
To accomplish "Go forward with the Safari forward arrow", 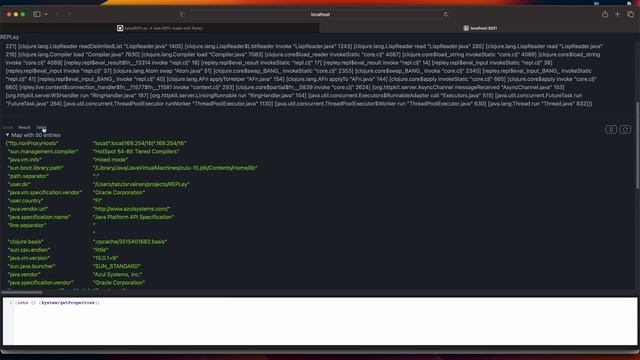I will click(x=69, y=14).
